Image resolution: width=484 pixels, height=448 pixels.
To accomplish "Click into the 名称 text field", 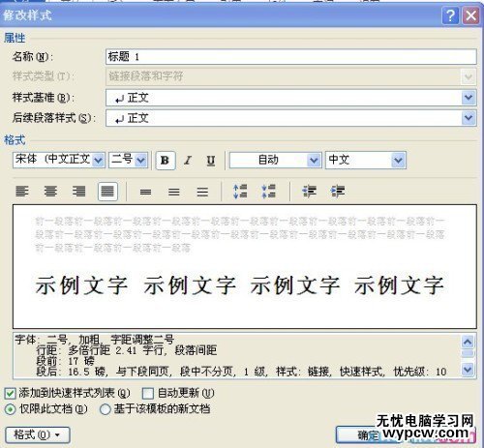I will click(x=291, y=57).
